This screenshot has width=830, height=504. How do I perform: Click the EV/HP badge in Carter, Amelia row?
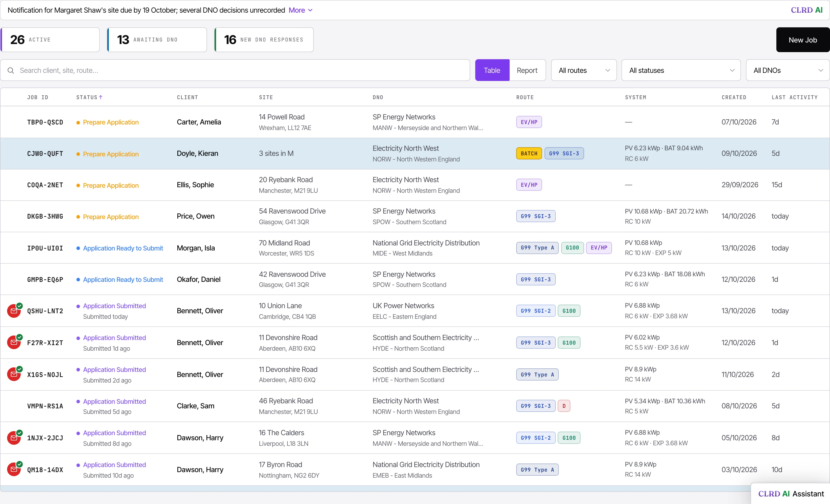pos(529,122)
